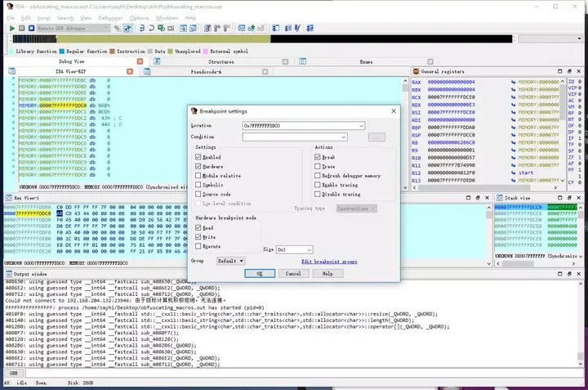
Task: Click the green Start process play icon
Action: [x=12, y=28]
